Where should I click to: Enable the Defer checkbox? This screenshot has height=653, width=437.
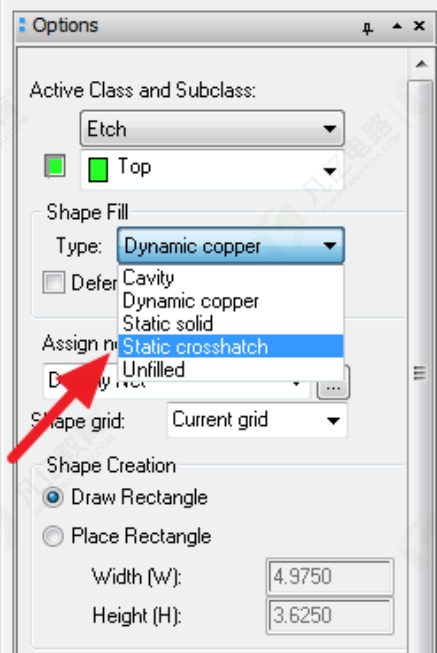54,283
